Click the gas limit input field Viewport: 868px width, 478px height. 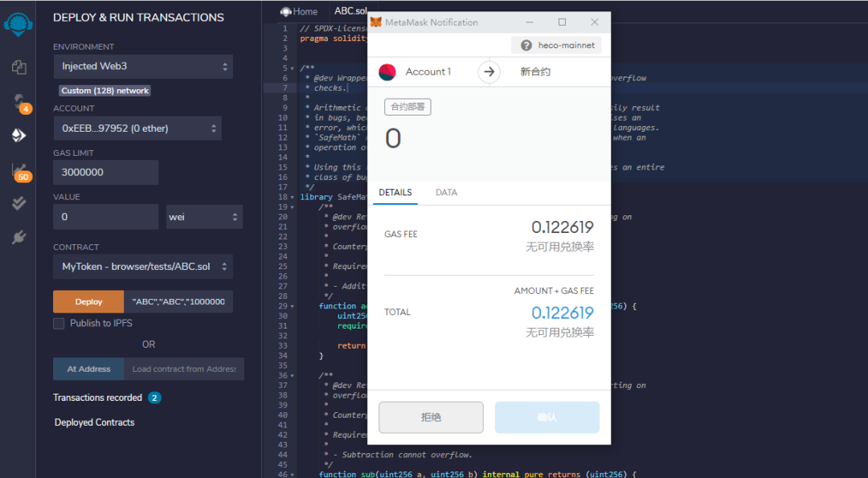(x=106, y=173)
